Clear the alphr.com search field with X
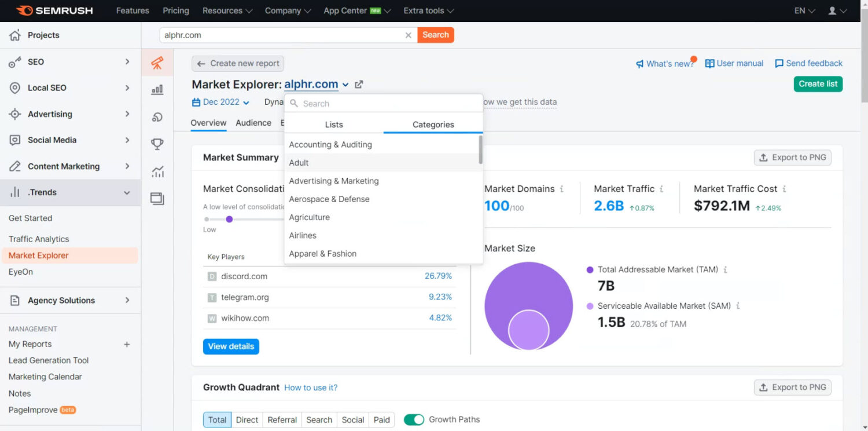This screenshot has width=868, height=431. (x=409, y=35)
